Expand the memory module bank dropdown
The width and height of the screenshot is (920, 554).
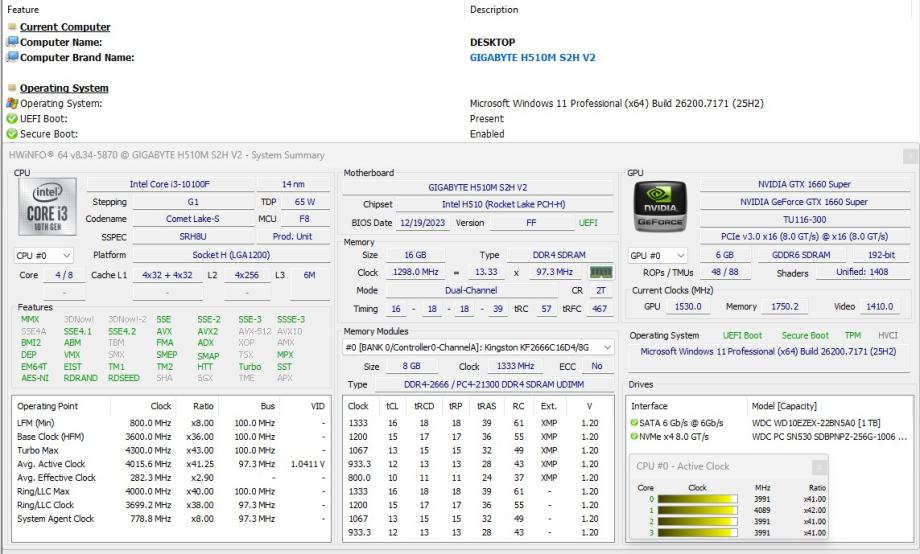click(609, 347)
